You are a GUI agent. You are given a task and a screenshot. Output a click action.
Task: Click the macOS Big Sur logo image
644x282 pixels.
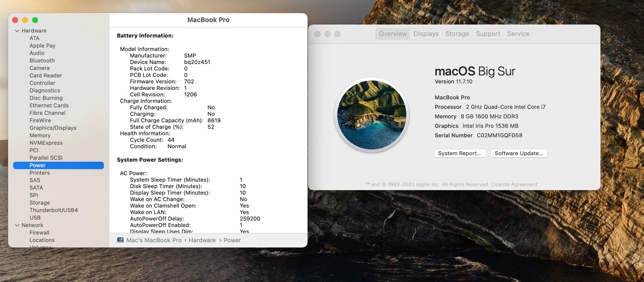click(x=372, y=115)
